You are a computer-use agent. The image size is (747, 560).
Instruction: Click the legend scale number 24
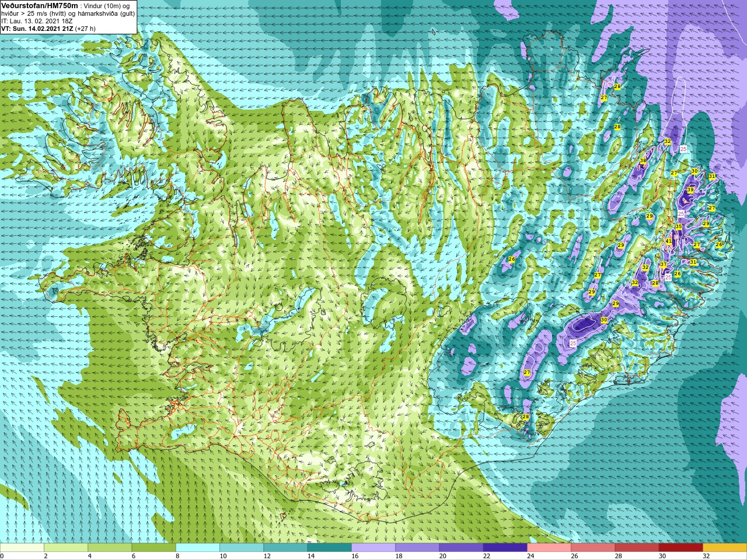pyautogui.click(x=531, y=556)
